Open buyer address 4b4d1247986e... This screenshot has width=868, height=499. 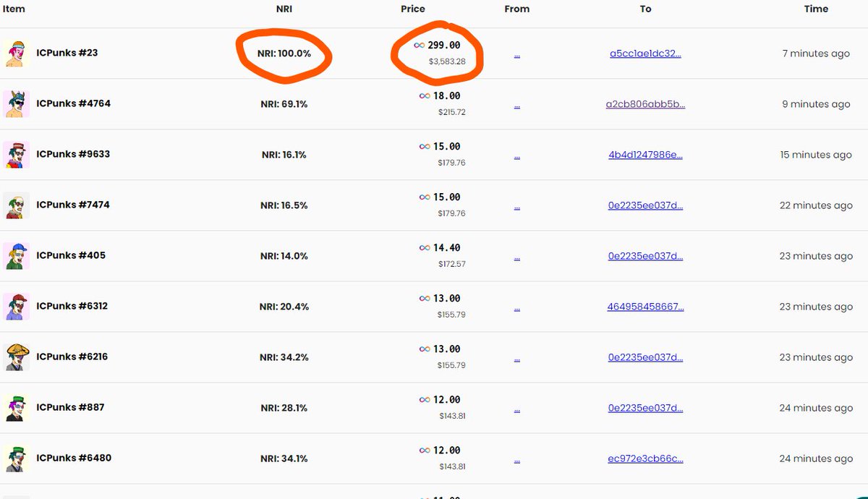pos(645,155)
